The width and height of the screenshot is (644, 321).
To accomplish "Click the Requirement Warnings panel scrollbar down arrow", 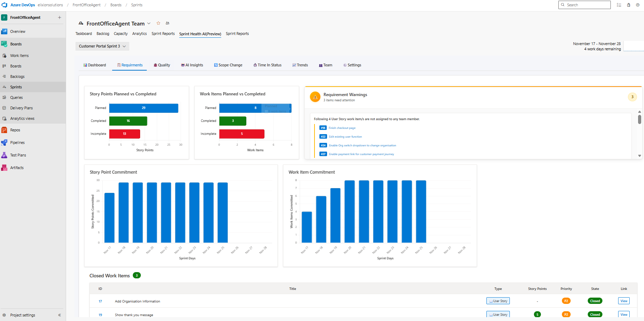I will 639,156.
